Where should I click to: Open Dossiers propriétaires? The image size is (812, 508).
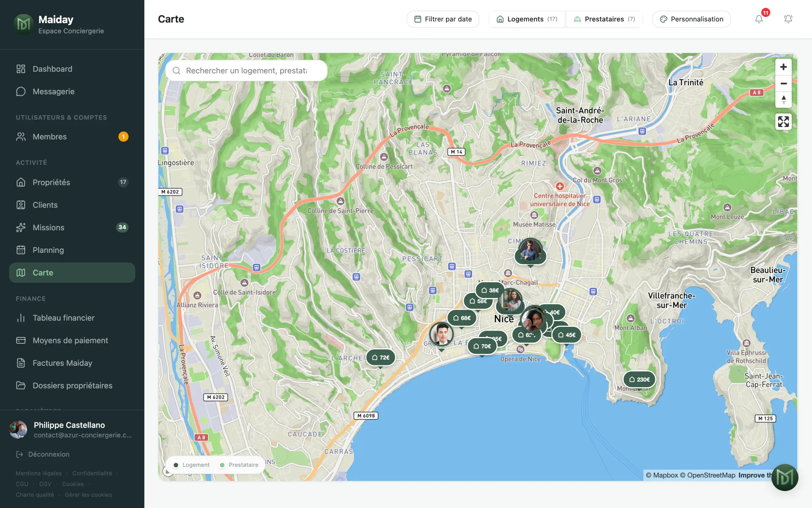point(72,385)
